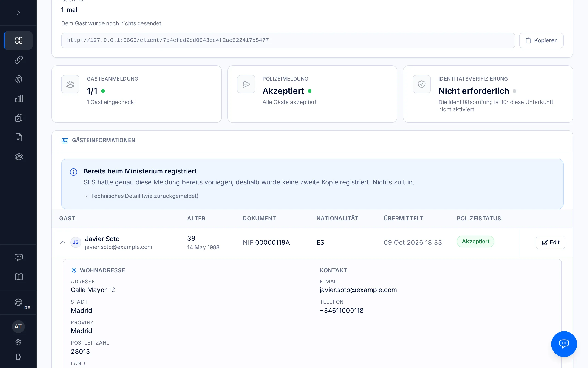588x368 pixels.
Task: Click the client URL field
Action: point(288,40)
